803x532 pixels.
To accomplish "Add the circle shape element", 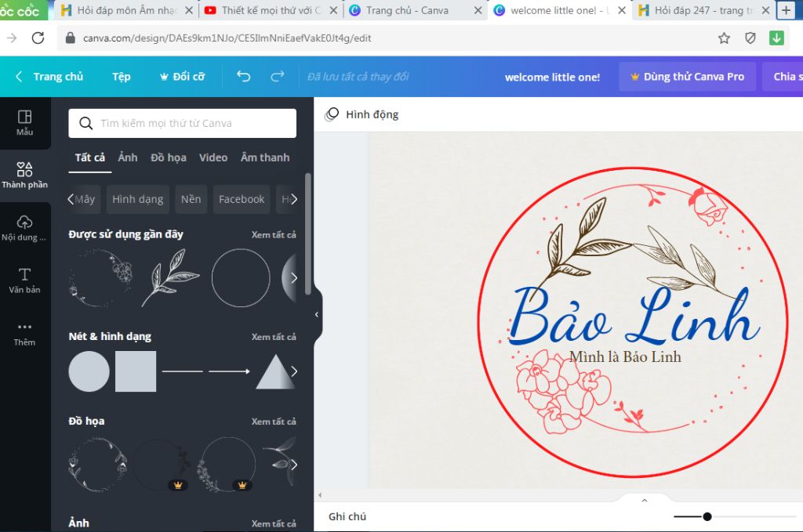I will click(x=89, y=371).
